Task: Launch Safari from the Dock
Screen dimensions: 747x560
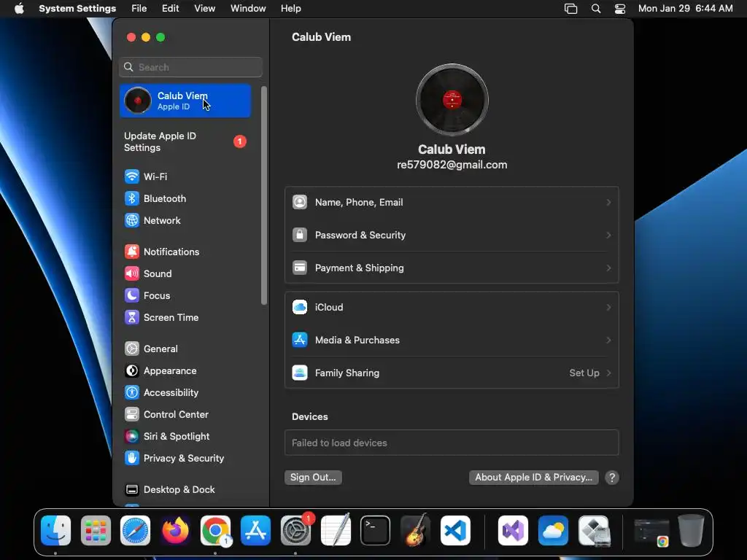Action: (135, 531)
